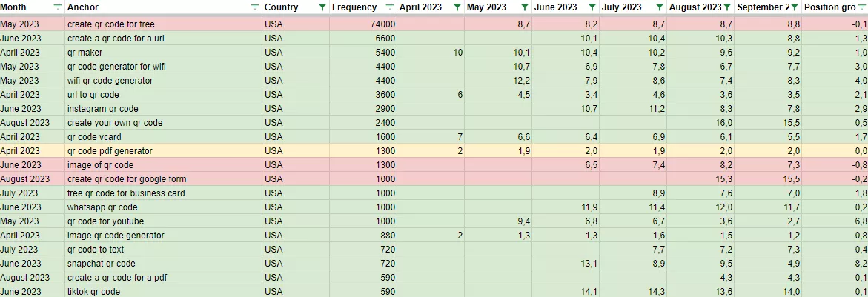Select the frequency value 3600
Image resolution: width=868 pixels, height=297 pixels.
(x=363, y=95)
